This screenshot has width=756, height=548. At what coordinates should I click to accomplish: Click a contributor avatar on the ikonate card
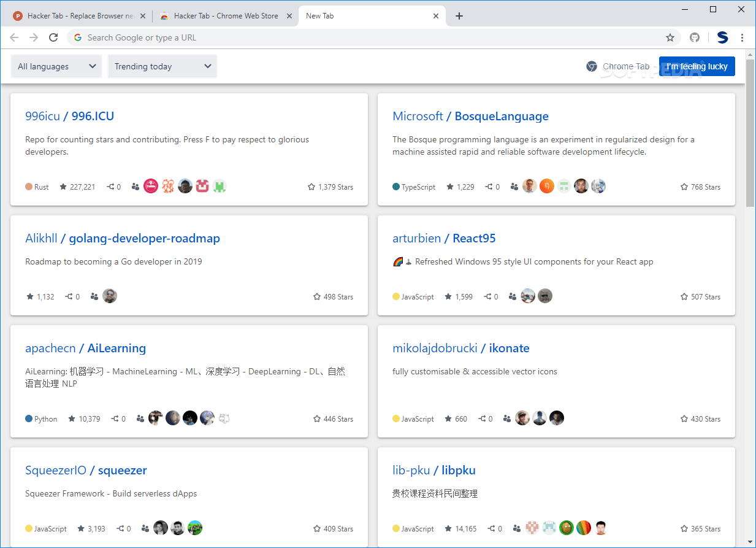[x=522, y=418]
